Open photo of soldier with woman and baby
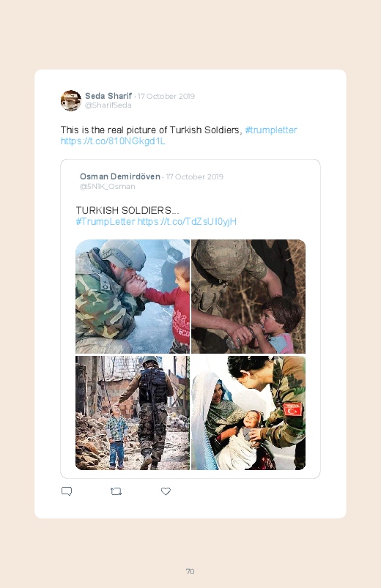This screenshot has width=381, height=588. [x=248, y=413]
